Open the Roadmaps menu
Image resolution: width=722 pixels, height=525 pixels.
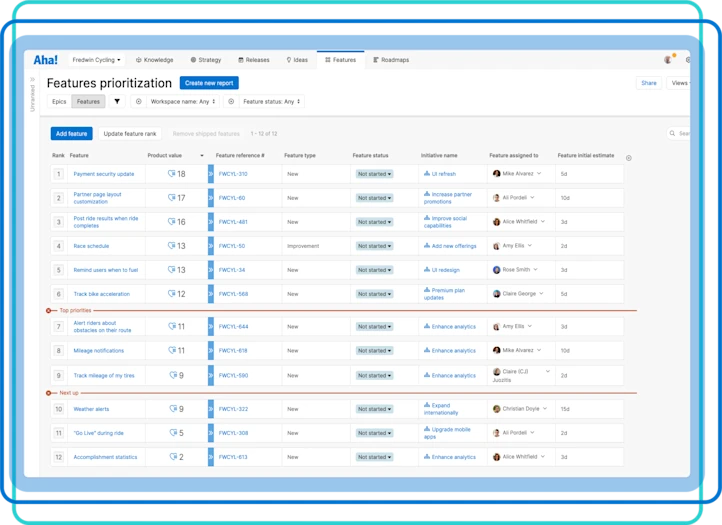point(391,60)
